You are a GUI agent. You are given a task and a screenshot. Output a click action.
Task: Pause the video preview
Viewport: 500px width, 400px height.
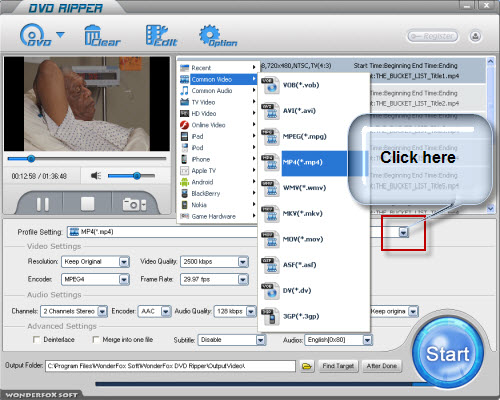pyautogui.click(x=42, y=204)
